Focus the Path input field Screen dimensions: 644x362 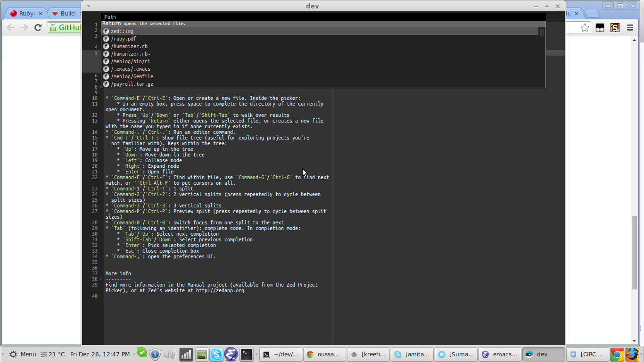coord(323,16)
